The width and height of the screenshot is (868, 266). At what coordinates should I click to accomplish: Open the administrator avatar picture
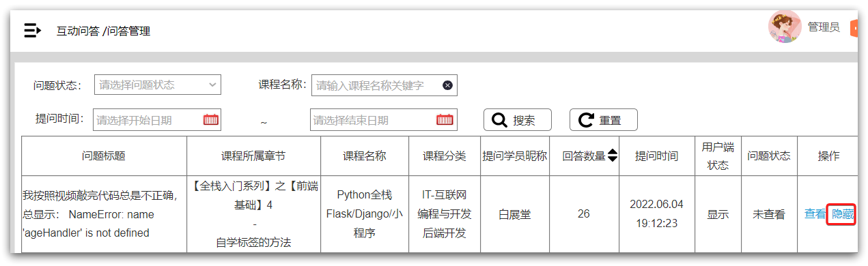(x=785, y=27)
